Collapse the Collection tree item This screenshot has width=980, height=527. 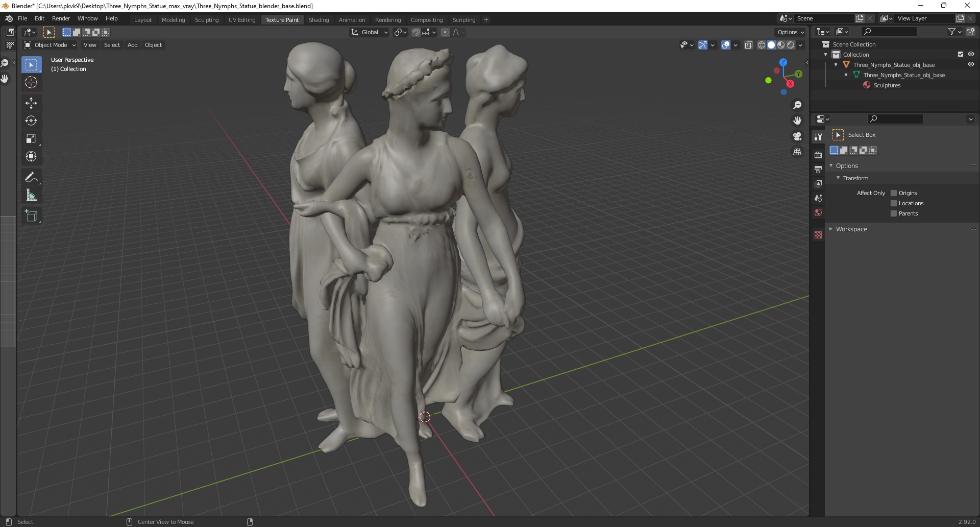pyautogui.click(x=826, y=55)
